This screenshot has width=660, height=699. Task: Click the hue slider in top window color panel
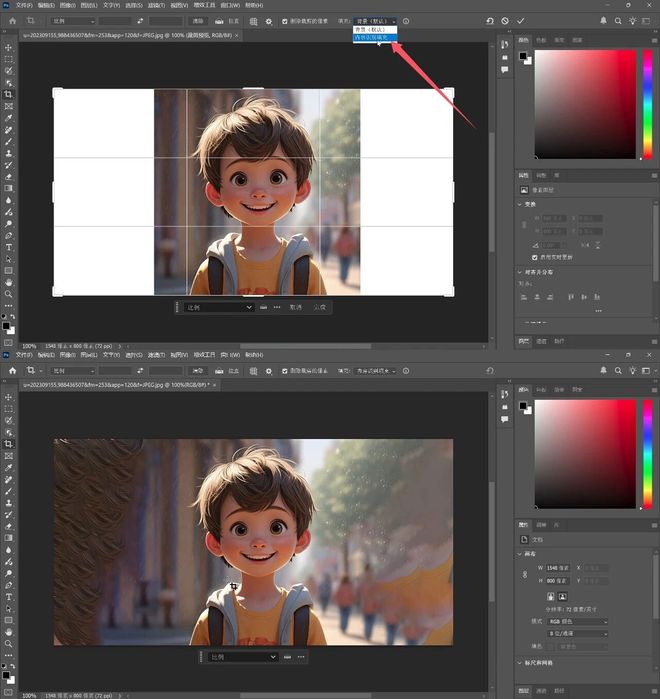(648, 104)
